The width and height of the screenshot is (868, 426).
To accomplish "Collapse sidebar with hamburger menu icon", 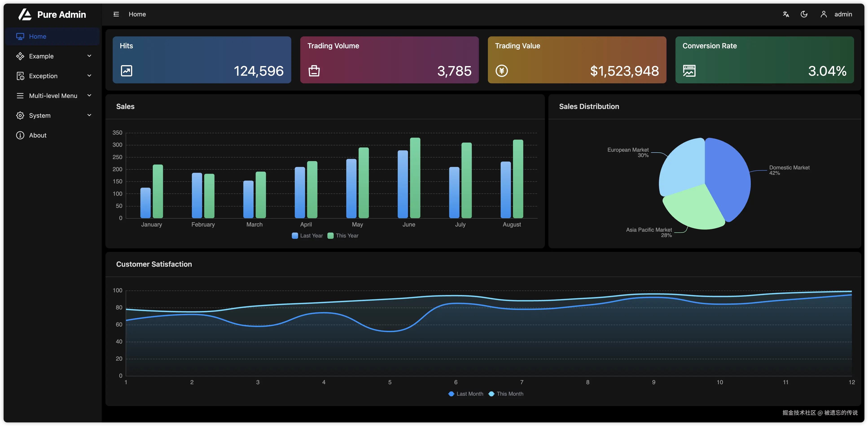I will pos(116,14).
